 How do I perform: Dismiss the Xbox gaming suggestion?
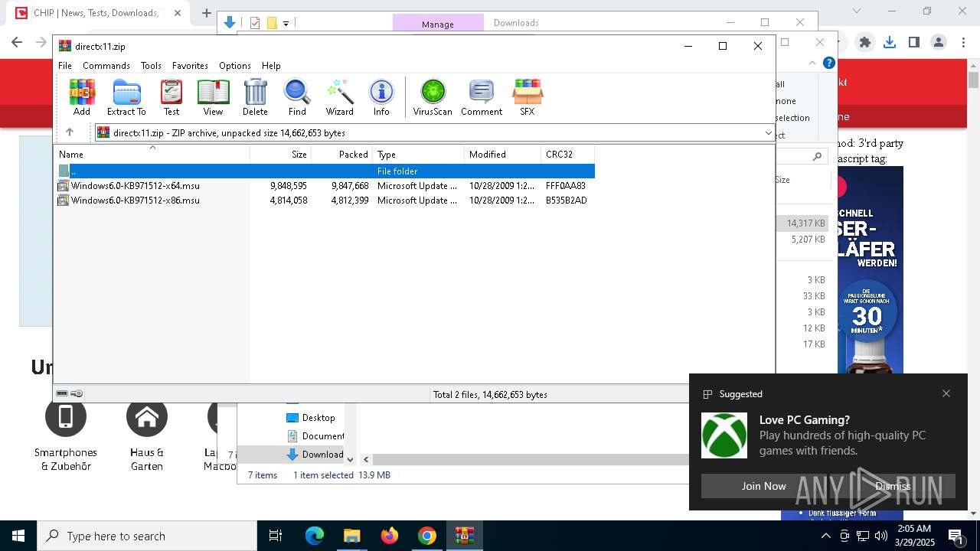(x=893, y=486)
